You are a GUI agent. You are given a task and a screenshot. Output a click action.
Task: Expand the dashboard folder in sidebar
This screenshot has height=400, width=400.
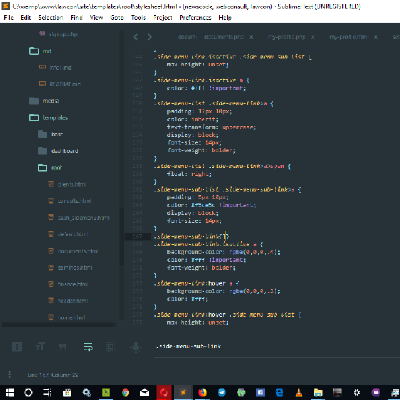coord(65,151)
